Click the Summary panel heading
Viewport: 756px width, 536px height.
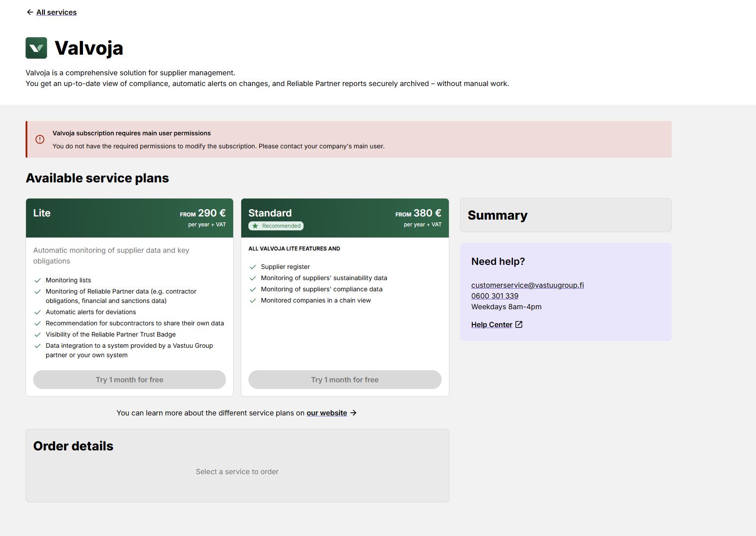498,215
